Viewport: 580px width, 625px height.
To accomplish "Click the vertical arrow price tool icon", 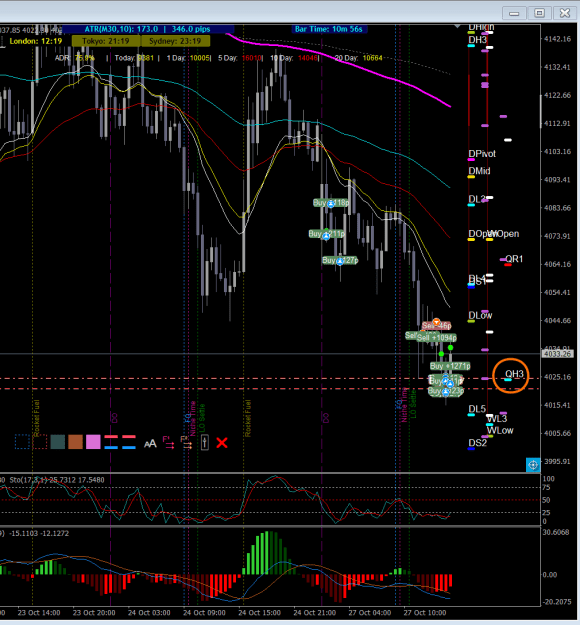I will [204, 442].
